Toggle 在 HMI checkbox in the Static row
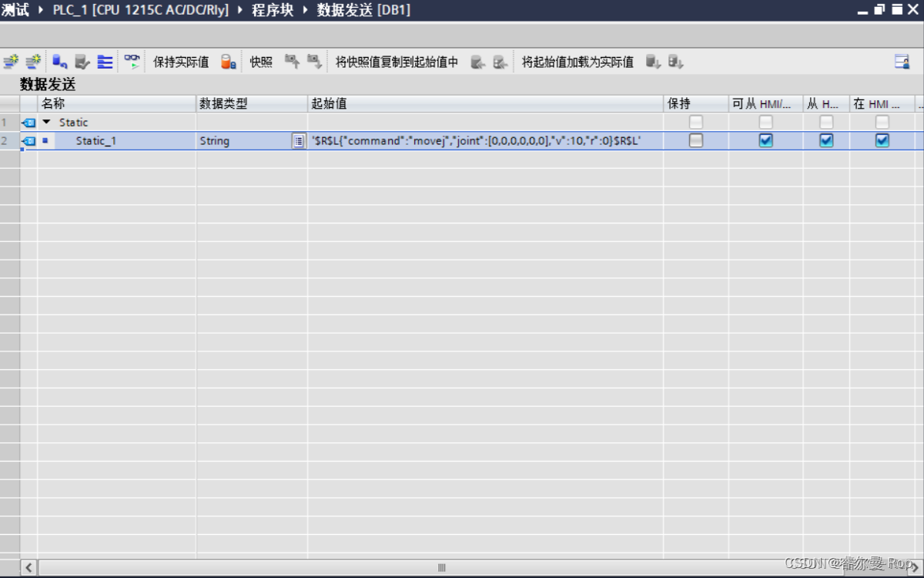The height and width of the screenshot is (578, 924). pos(882,122)
